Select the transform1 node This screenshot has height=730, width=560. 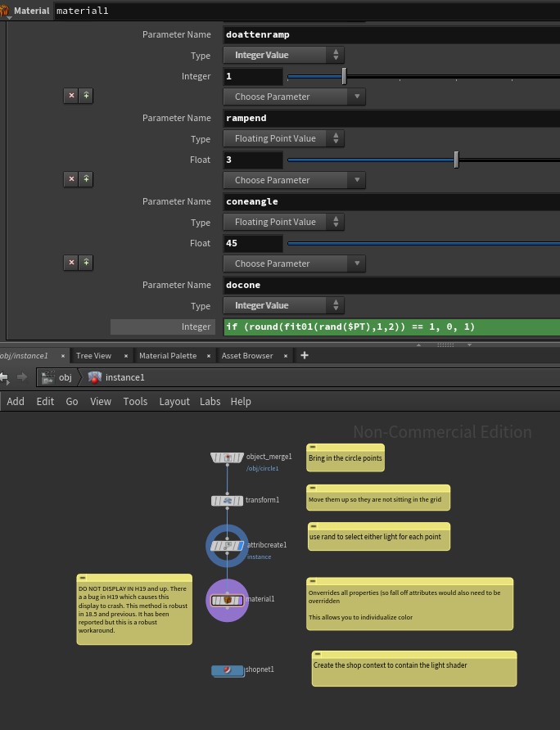(x=227, y=500)
